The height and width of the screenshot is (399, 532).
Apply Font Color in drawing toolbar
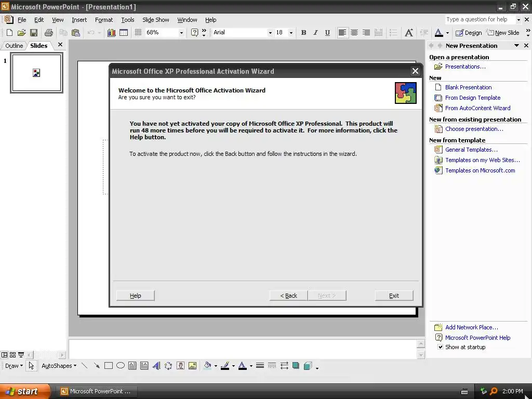242,365
